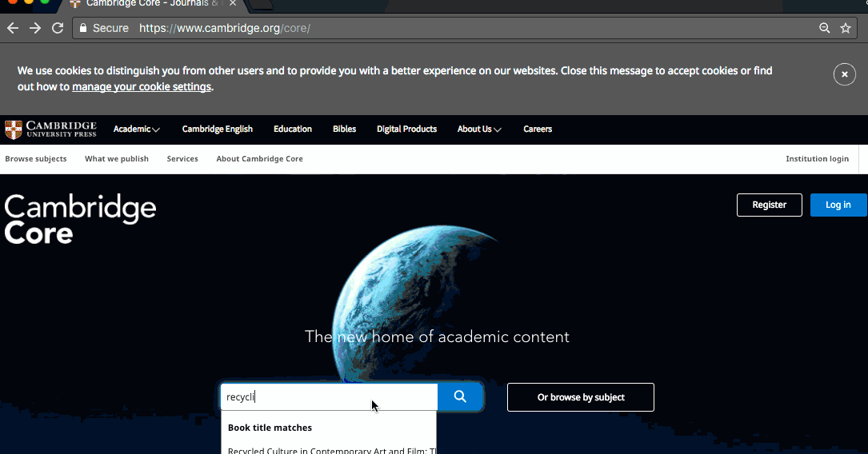The image size is (868, 454).
Task: Expand the About Us dropdown menu
Action: click(x=479, y=129)
